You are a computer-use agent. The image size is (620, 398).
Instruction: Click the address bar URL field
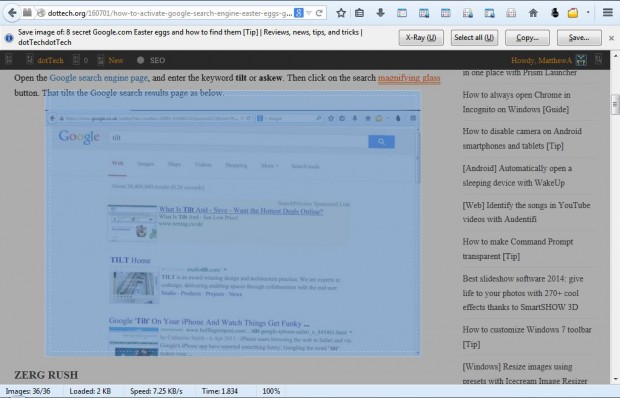click(x=170, y=13)
